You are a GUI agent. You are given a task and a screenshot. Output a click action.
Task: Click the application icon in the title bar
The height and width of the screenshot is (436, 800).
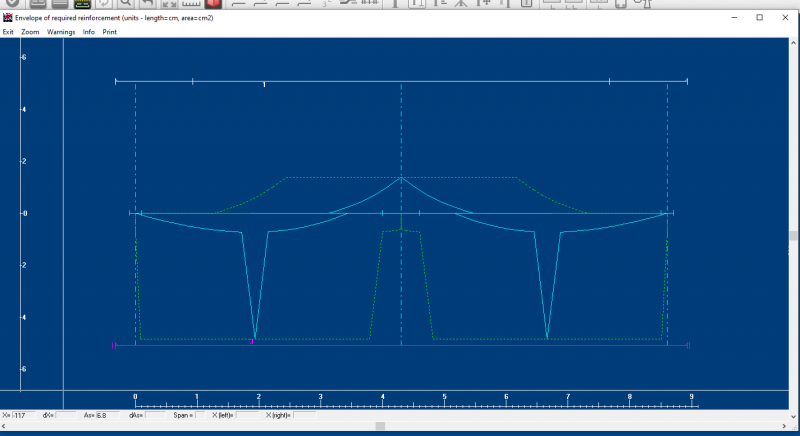[x=8, y=18]
